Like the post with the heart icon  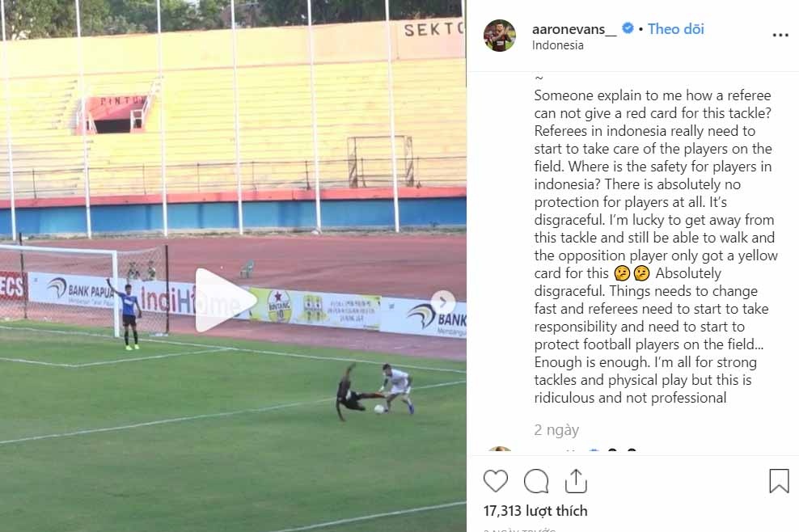[496, 481]
